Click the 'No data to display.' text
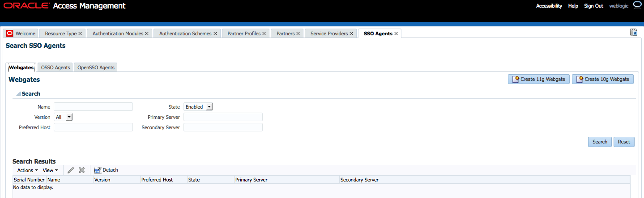This screenshot has width=644, height=198. click(x=34, y=187)
